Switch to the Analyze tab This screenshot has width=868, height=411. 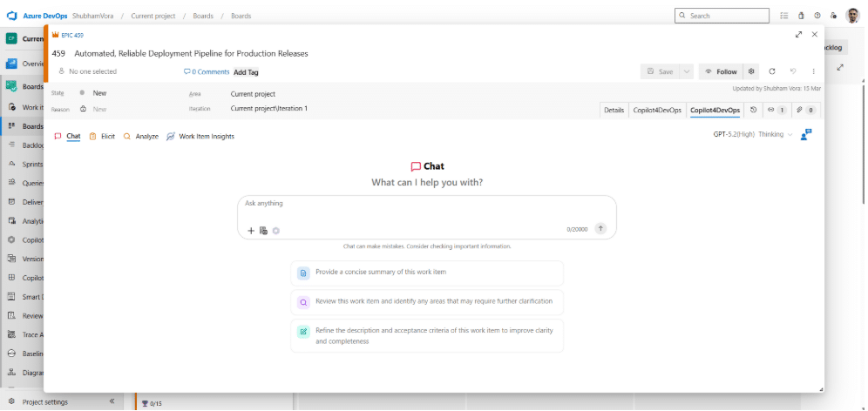[x=141, y=137]
